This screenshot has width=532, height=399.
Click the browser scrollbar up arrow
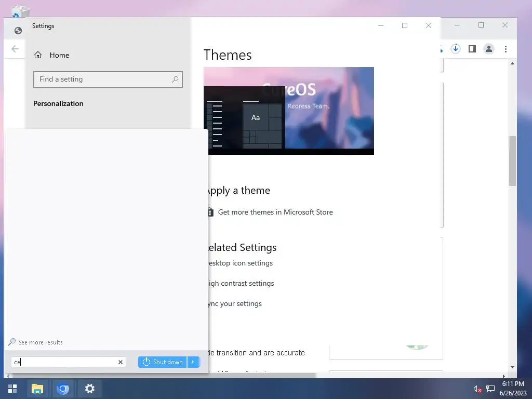[512, 63]
